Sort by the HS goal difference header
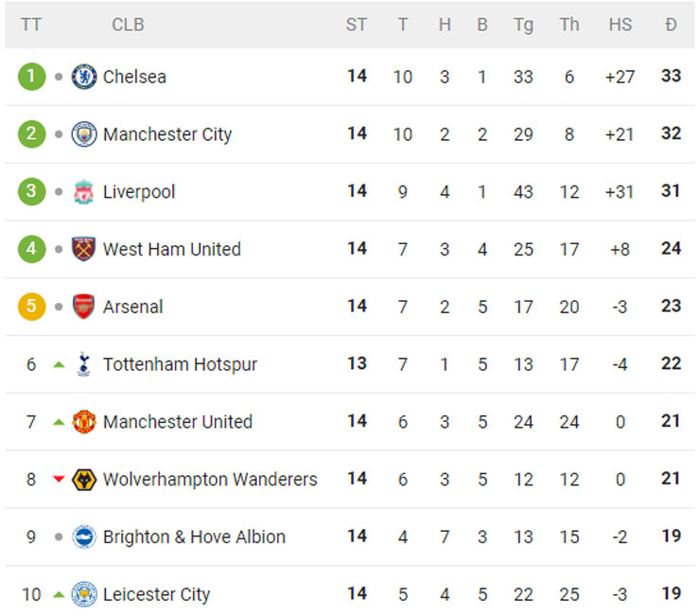 [621, 25]
